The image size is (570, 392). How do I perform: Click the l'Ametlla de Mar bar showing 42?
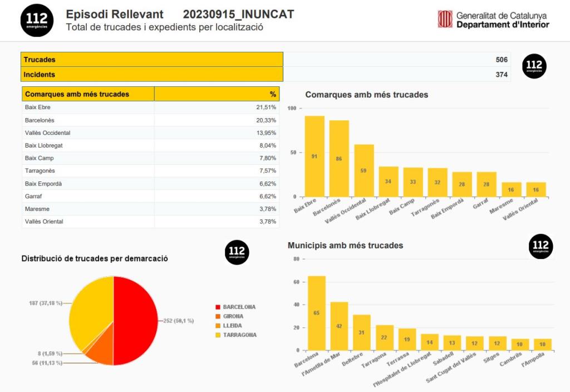(x=339, y=326)
